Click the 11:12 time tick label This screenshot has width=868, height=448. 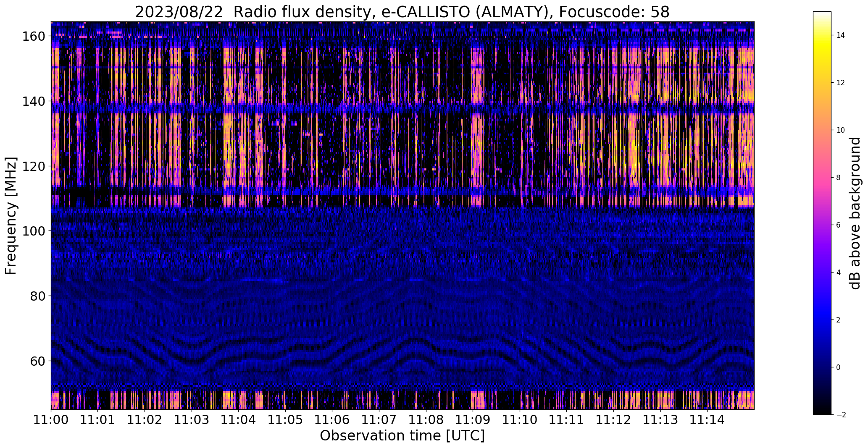613,419
